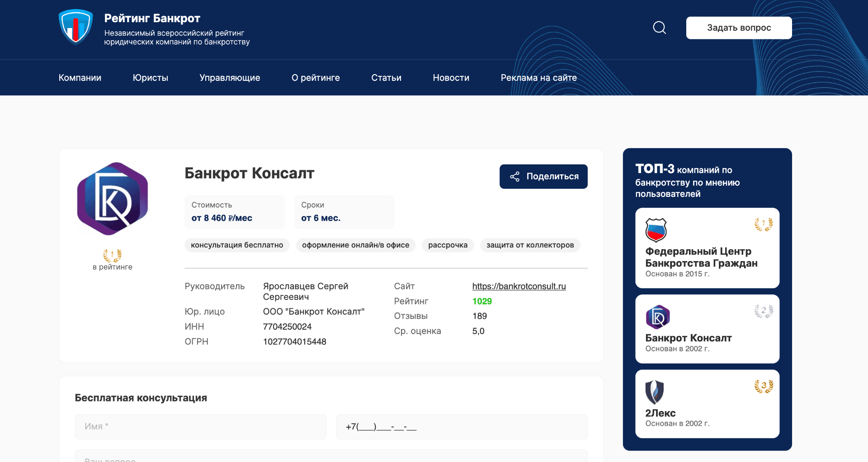Open the 2Лекс company card title
This screenshot has width=868, height=462.
(x=660, y=413)
